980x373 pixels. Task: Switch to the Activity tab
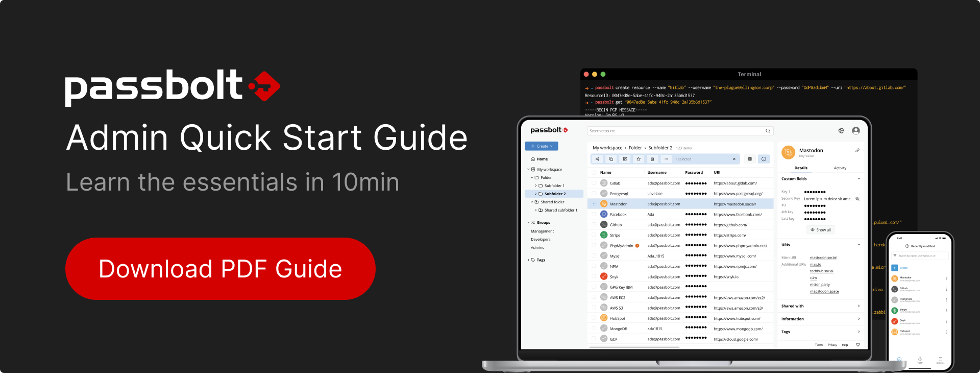click(x=840, y=168)
